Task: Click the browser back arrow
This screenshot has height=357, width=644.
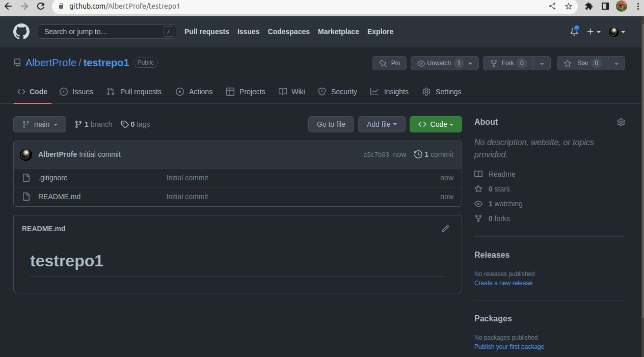Action: click(x=8, y=7)
